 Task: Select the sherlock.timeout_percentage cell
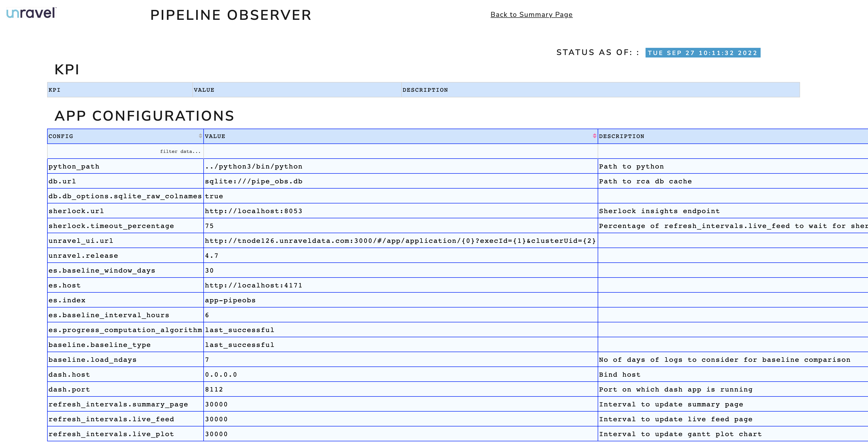click(x=125, y=226)
